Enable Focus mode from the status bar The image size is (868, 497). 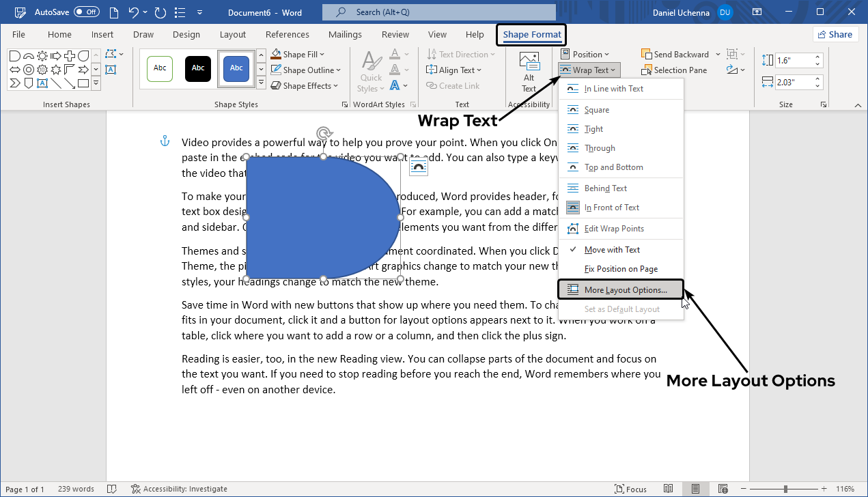click(x=631, y=489)
